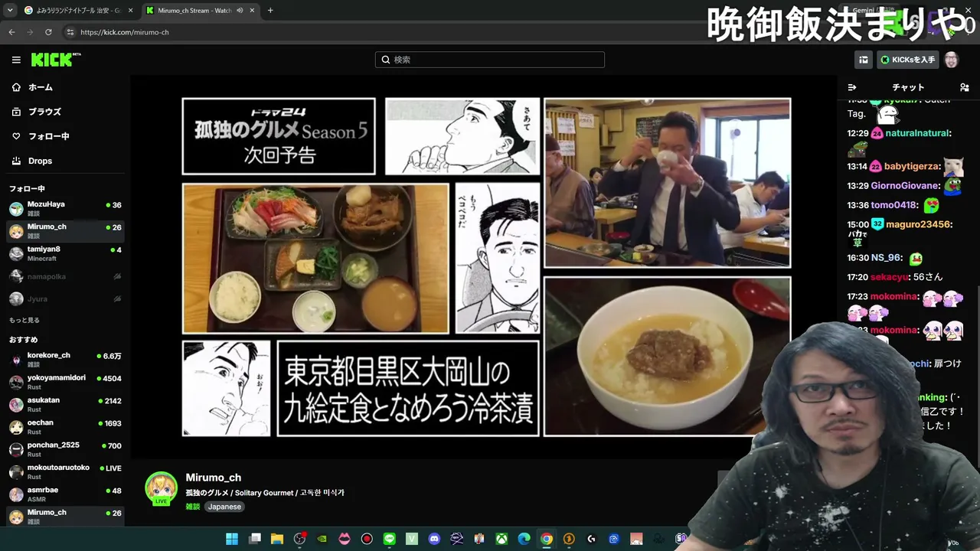Open the red record-dot app on taskbar
This screenshot has height=551, width=980.
coord(367,539)
